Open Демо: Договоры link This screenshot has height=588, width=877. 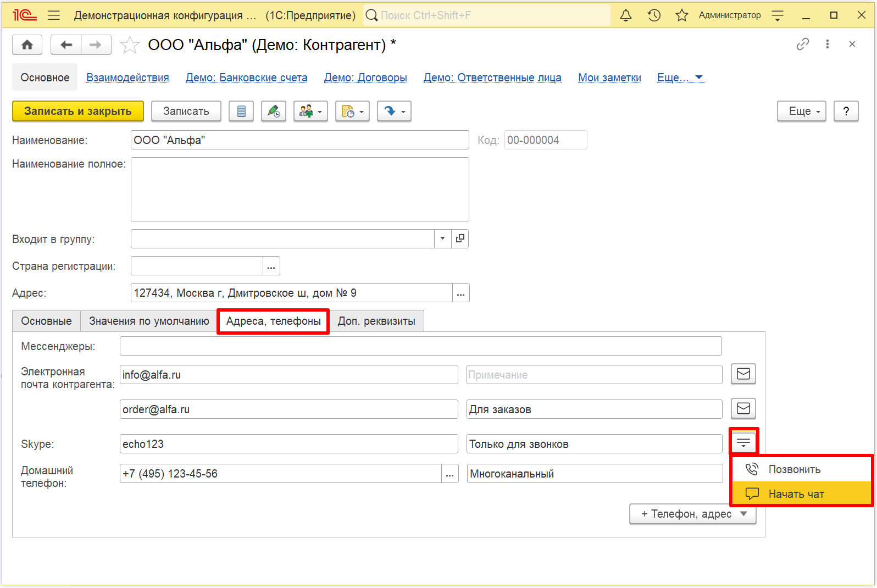pyautogui.click(x=365, y=77)
